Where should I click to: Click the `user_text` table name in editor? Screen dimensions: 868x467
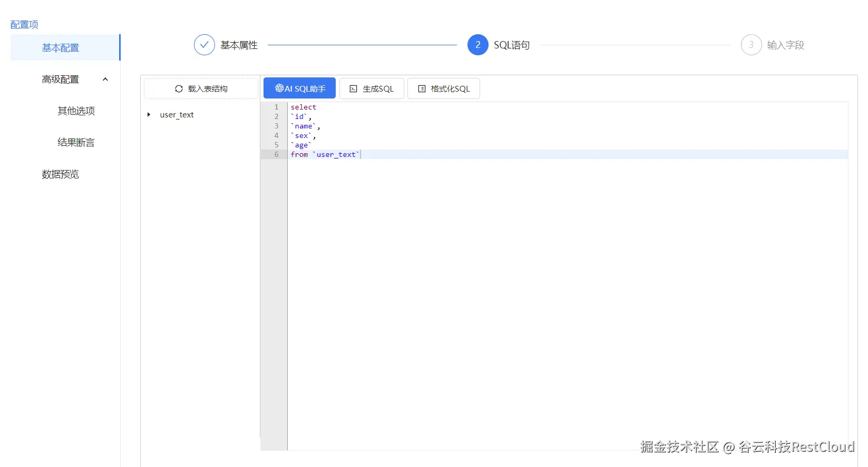point(336,155)
